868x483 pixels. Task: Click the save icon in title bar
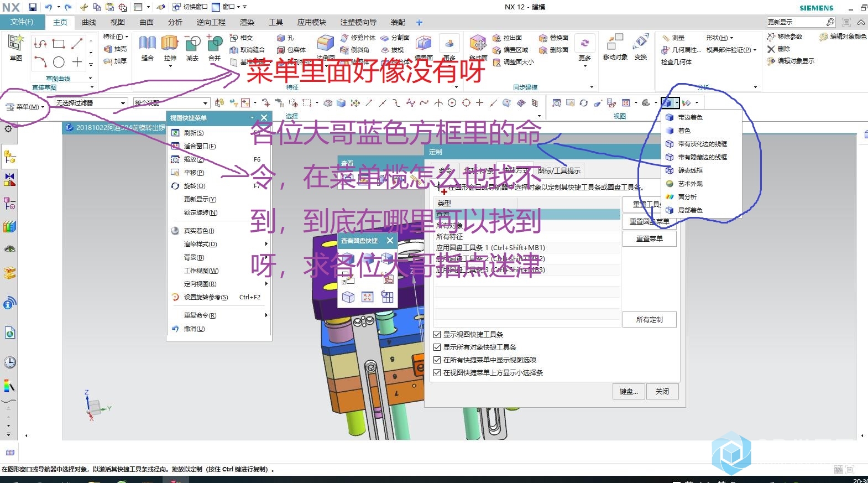(x=33, y=7)
